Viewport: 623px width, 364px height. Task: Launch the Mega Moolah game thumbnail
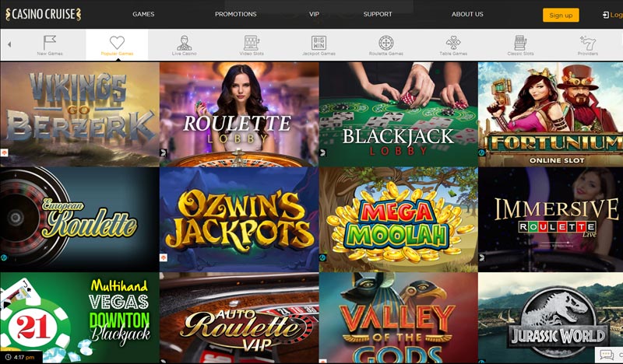point(398,219)
